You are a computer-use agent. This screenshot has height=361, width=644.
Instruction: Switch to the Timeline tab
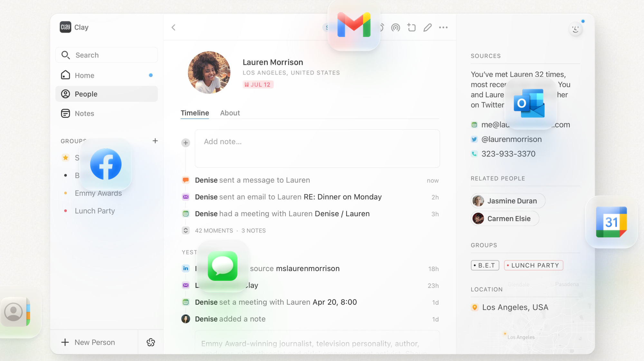tap(195, 113)
